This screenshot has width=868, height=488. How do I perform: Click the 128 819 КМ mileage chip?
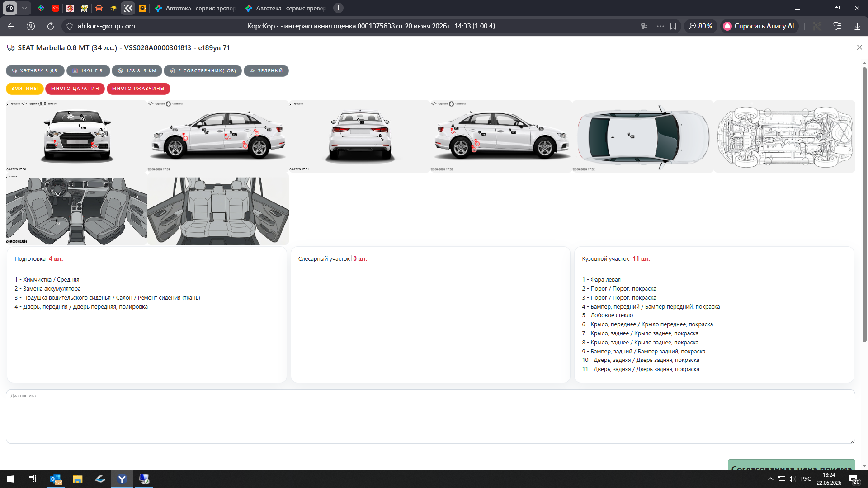coord(137,71)
